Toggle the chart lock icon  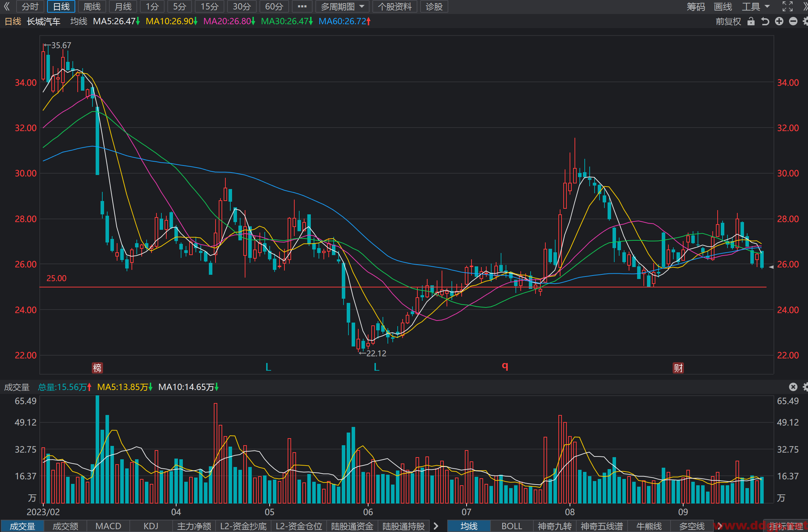click(751, 21)
